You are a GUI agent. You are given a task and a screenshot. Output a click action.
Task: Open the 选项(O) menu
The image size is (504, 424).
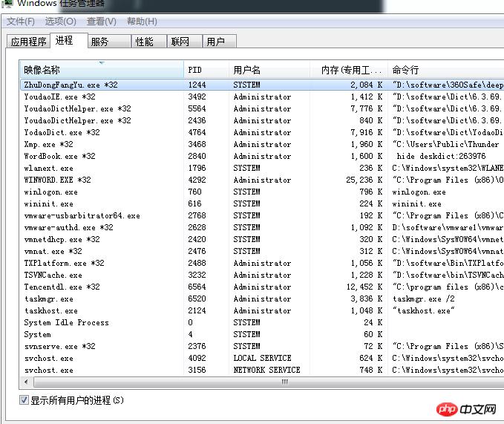(60, 22)
